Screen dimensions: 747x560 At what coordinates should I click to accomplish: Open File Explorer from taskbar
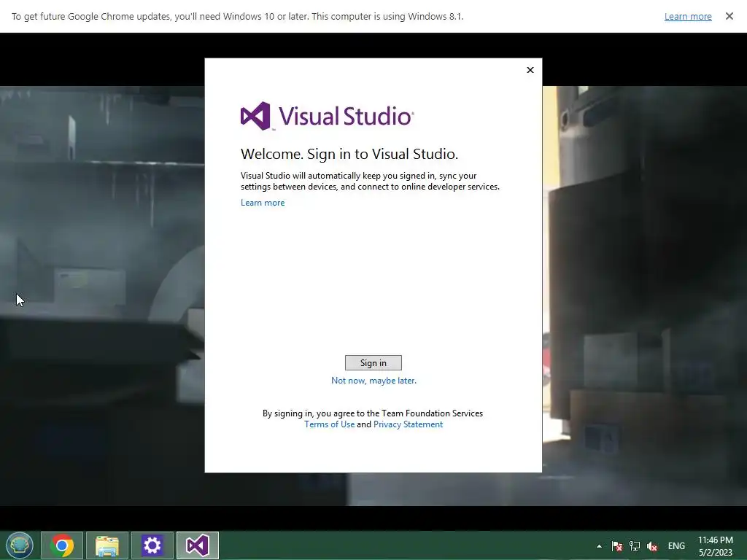tap(107, 545)
